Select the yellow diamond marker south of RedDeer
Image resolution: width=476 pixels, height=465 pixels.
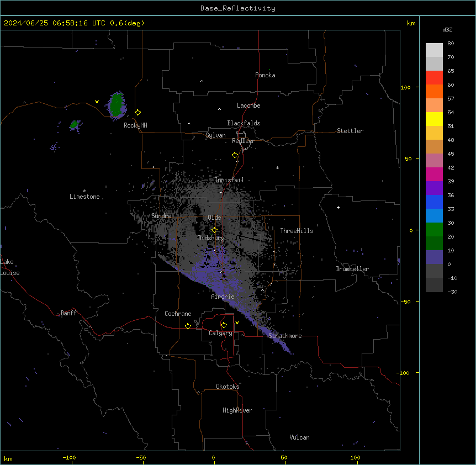235,155
